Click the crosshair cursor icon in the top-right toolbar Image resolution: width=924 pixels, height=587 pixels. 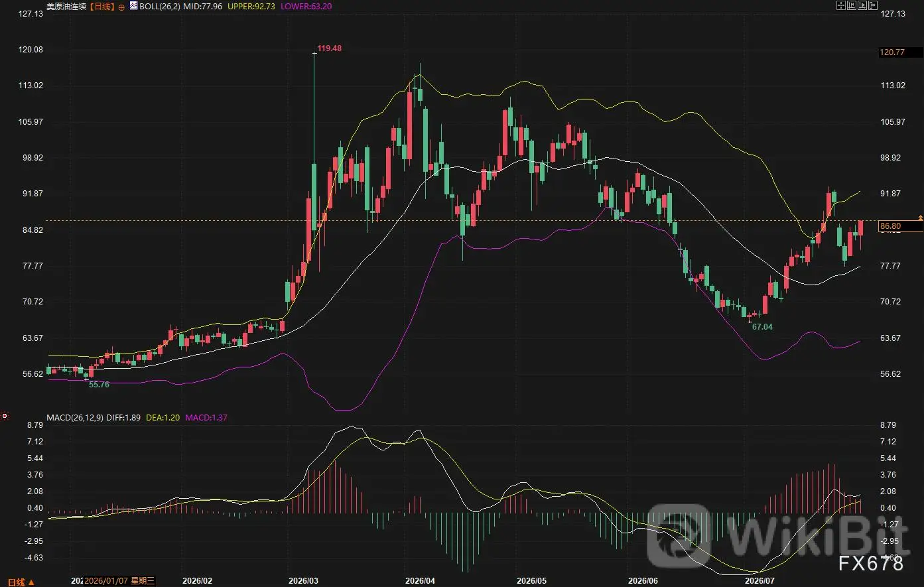[841, 5]
